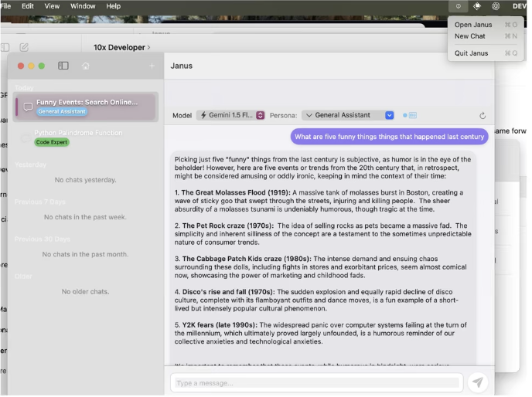
Task: Click the second menu bar extra icon
Action: [477, 6]
